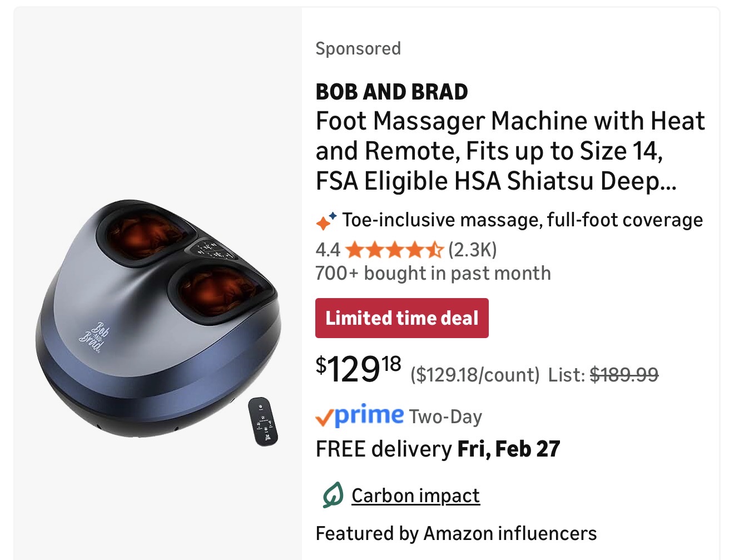Click the orange sparkle AI highlight icon

[326, 221]
